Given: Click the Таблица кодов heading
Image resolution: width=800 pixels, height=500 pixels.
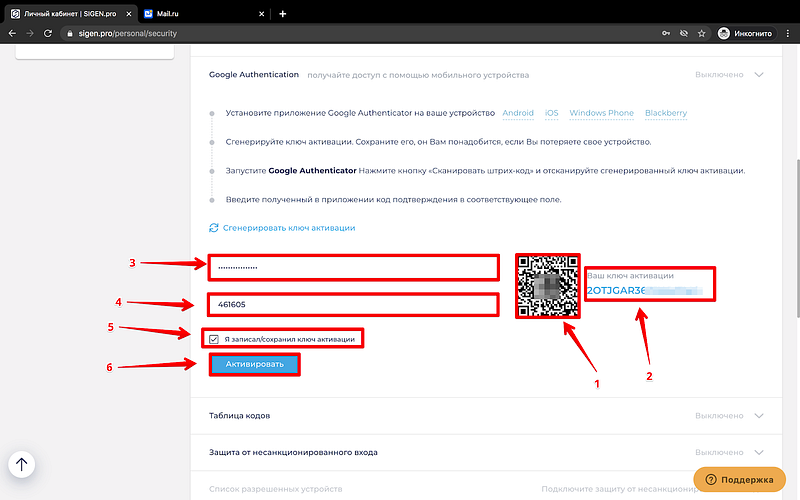Looking at the screenshot, I should [239, 416].
